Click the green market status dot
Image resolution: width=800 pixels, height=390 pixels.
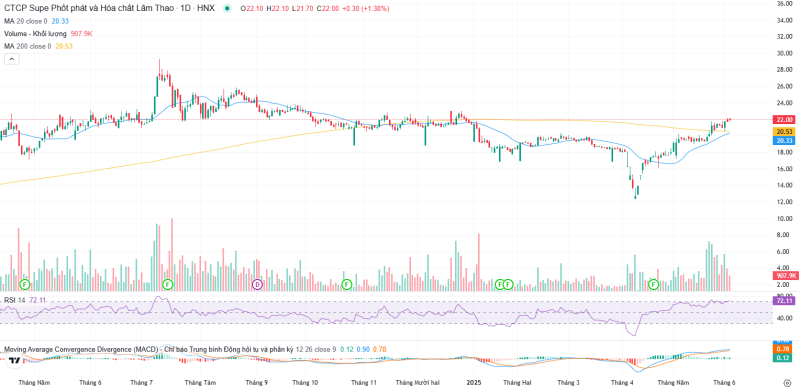coord(227,9)
